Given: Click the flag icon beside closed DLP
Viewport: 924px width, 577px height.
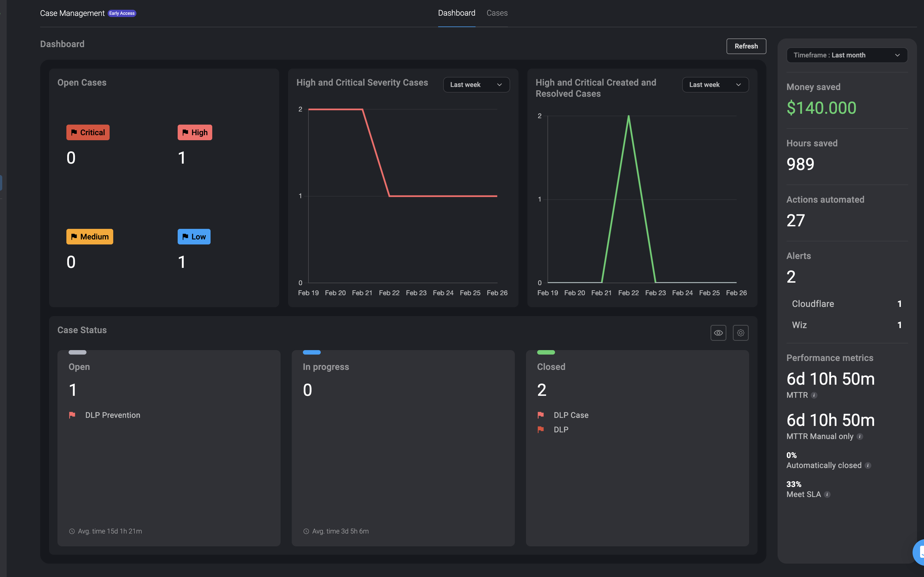Looking at the screenshot, I should pos(541,429).
